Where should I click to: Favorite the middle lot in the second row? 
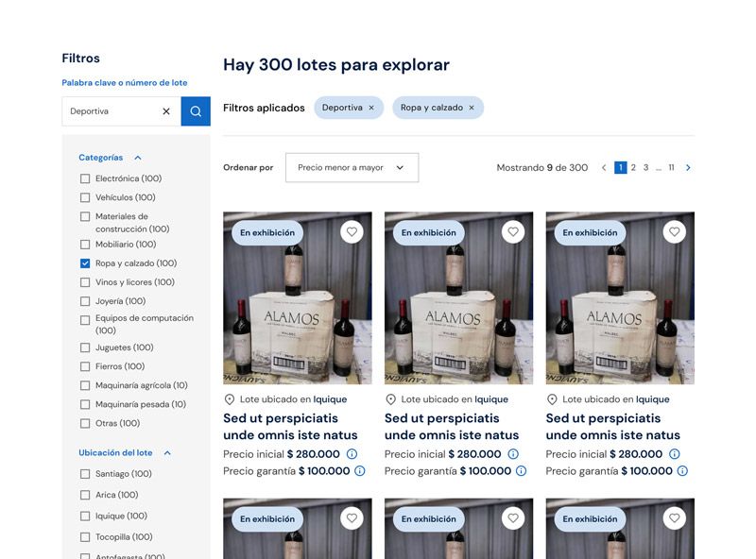click(x=513, y=518)
